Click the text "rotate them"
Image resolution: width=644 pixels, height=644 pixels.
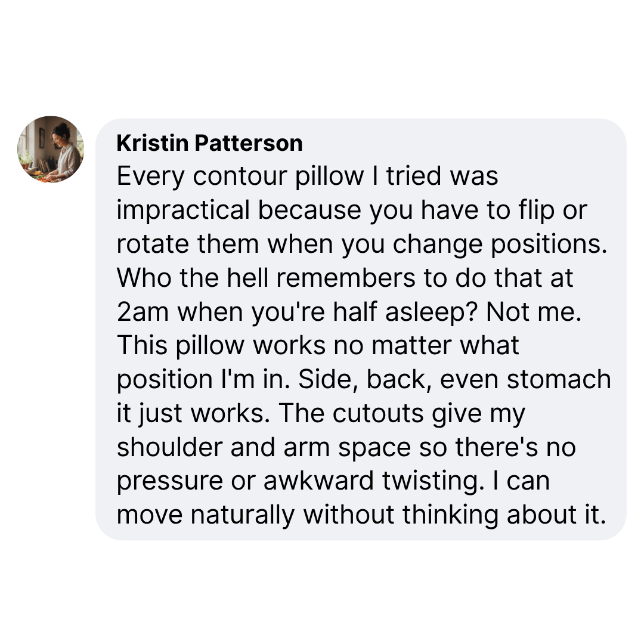(x=188, y=244)
